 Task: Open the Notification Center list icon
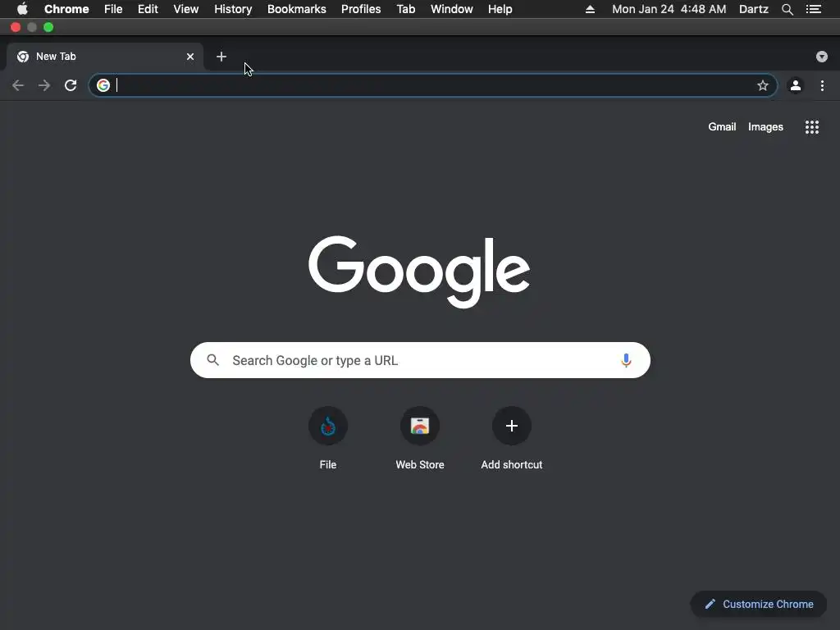(x=814, y=9)
